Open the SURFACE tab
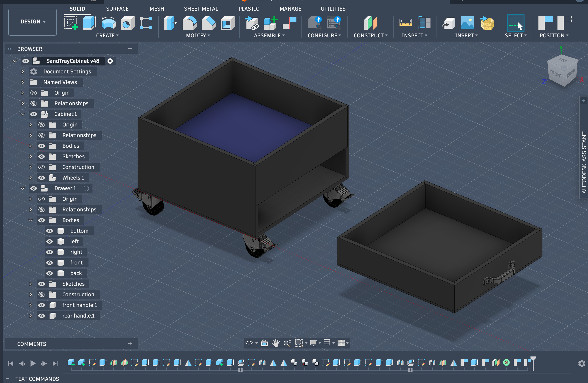This screenshot has height=383, width=588. (117, 9)
